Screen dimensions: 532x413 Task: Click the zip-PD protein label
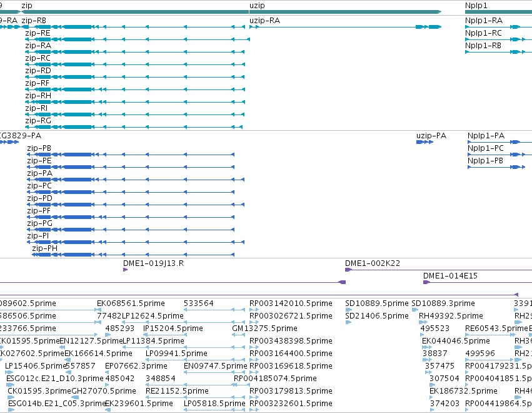click(39, 198)
